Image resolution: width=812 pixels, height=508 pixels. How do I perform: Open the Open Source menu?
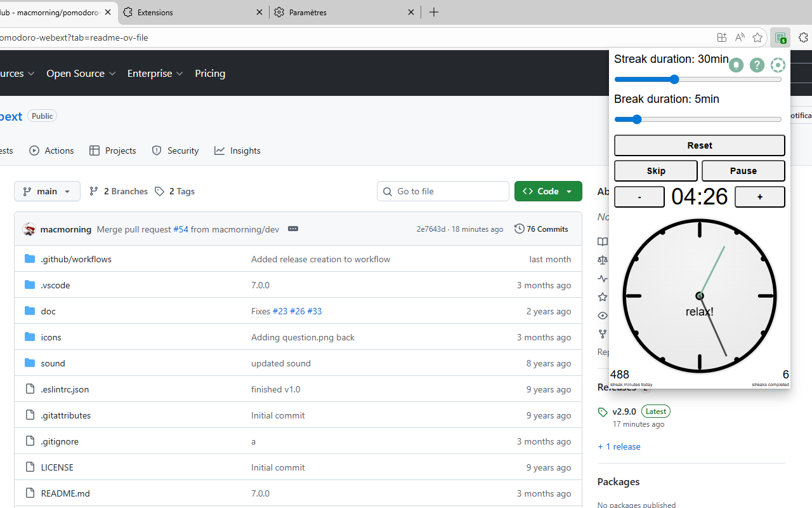tap(81, 74)
